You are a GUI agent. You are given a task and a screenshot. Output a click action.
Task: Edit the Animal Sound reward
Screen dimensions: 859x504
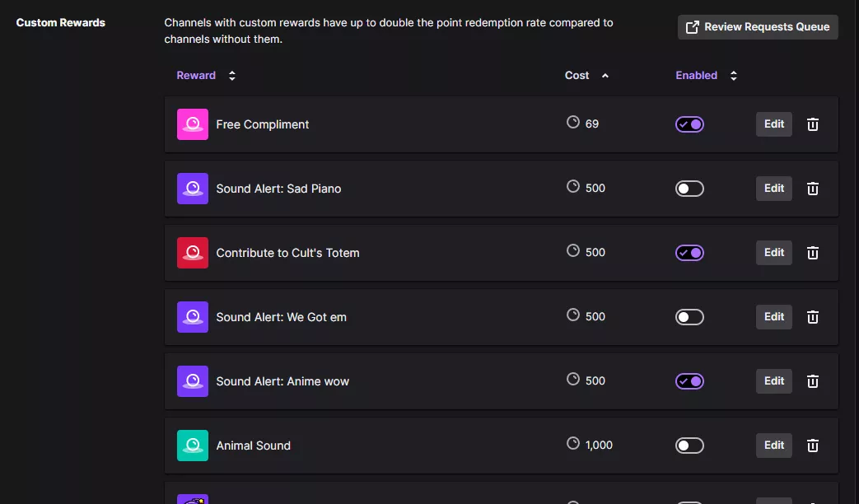coord(773,446)
